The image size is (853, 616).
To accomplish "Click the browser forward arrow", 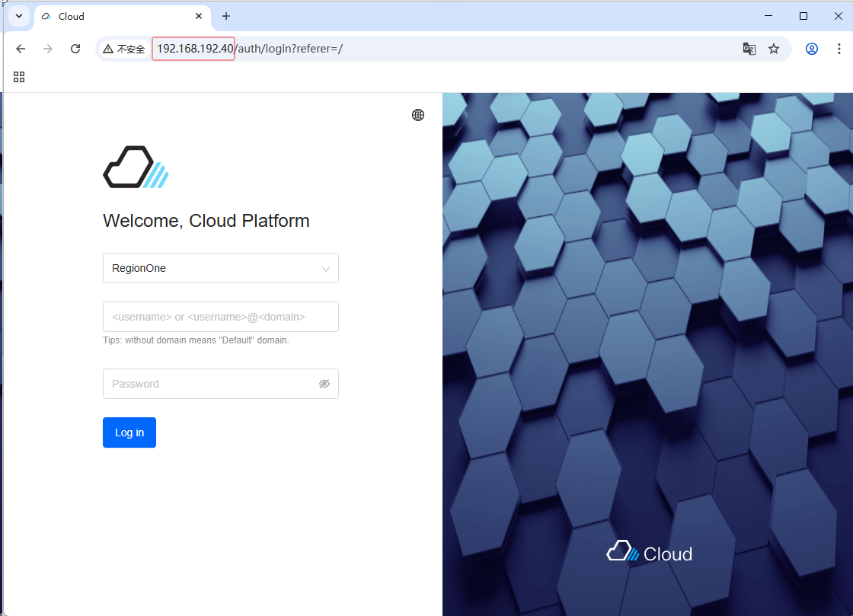I will (48, 49).
